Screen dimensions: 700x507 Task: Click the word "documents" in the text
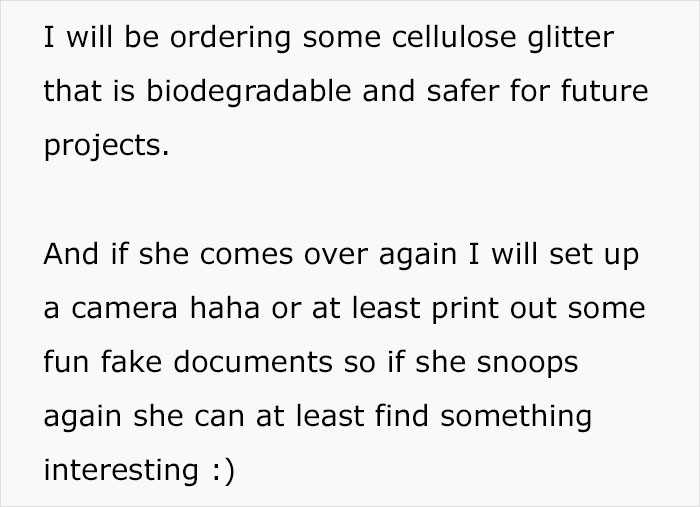tap(253, 362)
